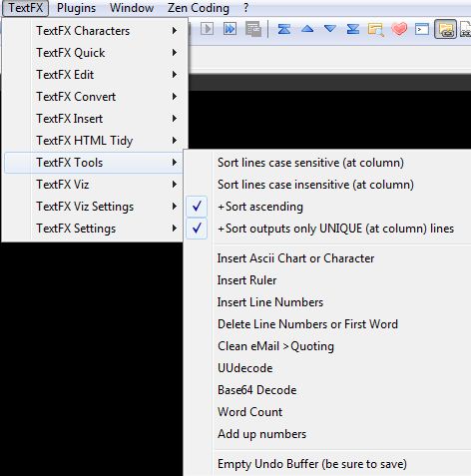Click the red heart toolbar icon

pyautogui.click(x=399, y=29)
